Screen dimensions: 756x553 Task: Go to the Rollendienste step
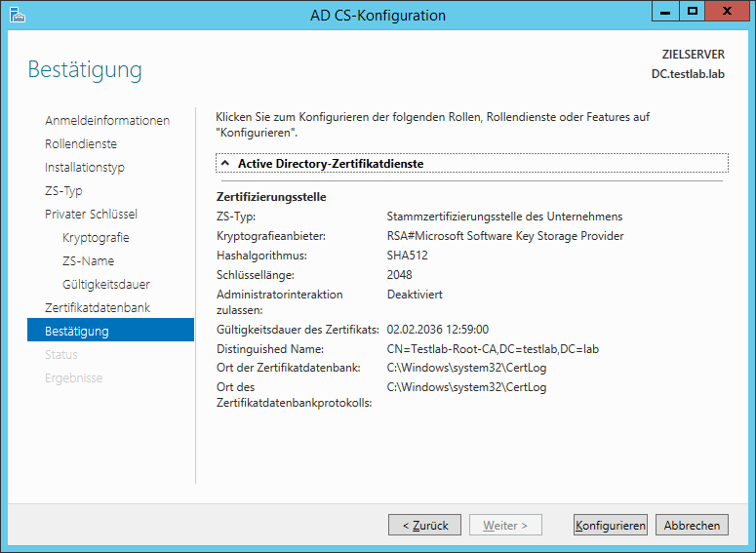(x=81, y=143)
